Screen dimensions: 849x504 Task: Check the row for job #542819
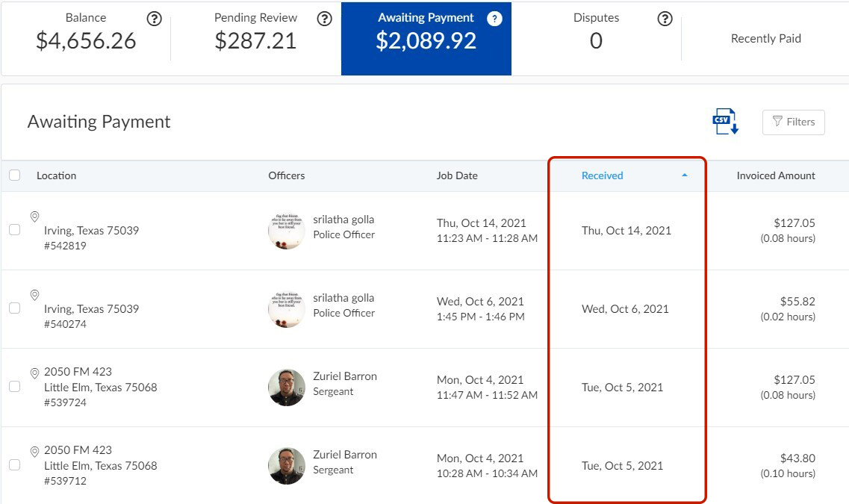click(x=15, y=229)
